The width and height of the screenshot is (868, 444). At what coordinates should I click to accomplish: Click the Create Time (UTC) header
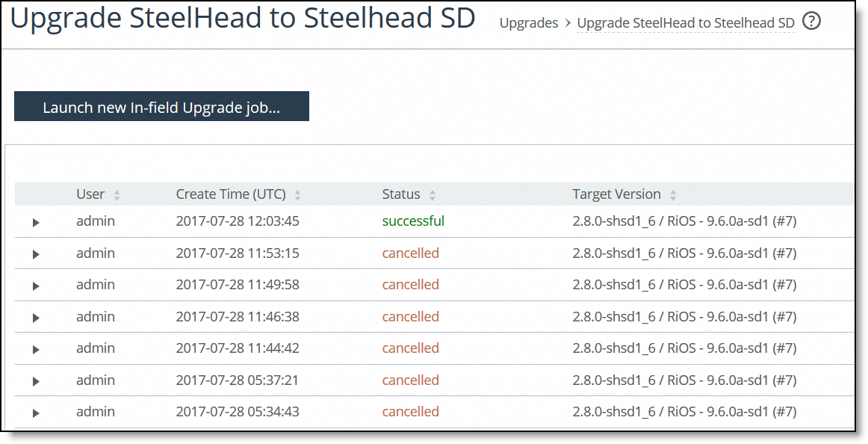coord(231,194)
